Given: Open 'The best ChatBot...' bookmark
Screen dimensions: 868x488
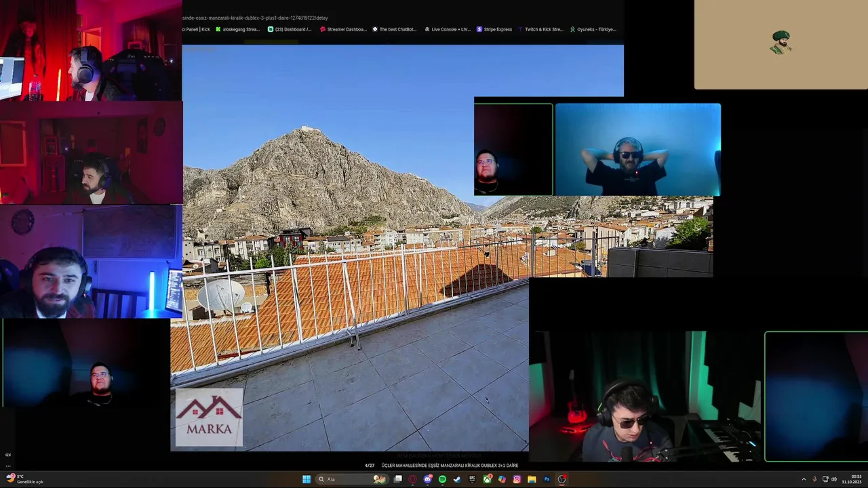Looking at the screenshot, I should pos(394,29).
